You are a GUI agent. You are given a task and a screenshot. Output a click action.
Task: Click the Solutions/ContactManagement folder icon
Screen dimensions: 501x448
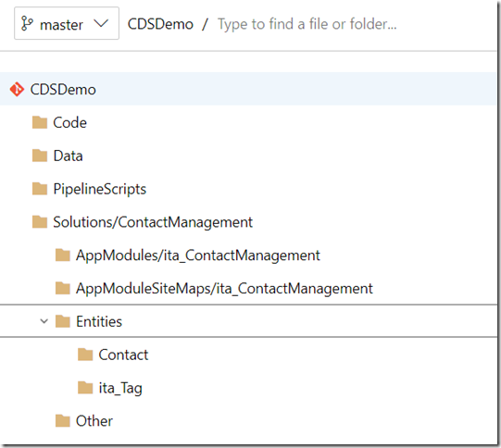[x=40, y=222]
